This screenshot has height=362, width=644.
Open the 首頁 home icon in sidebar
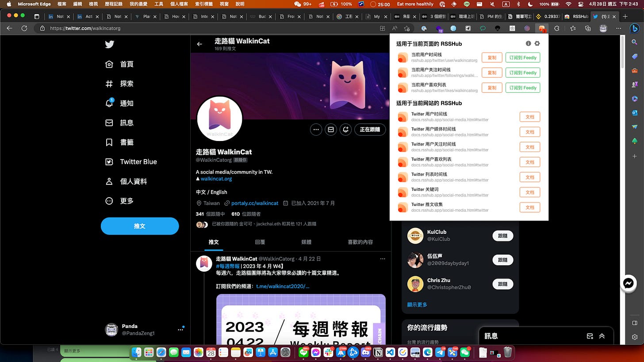click(x=109, y=64)
